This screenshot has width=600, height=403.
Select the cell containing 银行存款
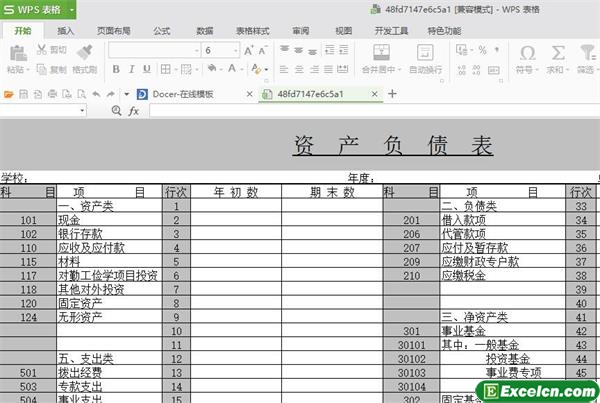pyautogui.click(x=108, y=233)
